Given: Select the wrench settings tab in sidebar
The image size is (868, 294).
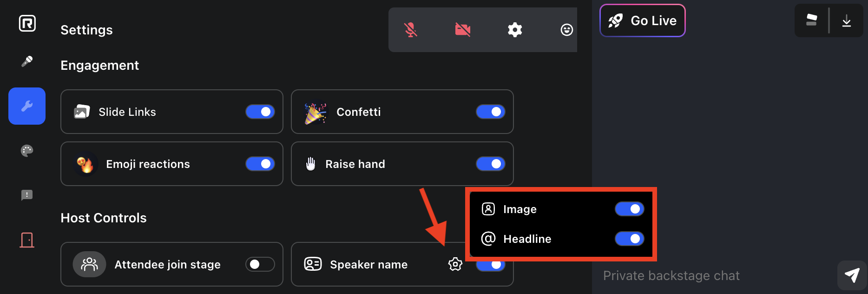Looking at the screenshot, I should pyautogui.click(x=27, y=106).
